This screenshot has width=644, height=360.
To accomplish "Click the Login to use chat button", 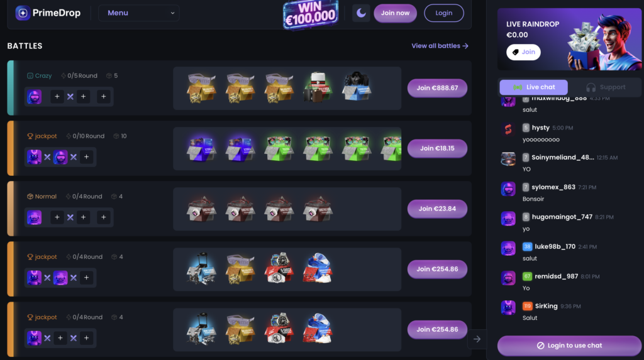I will click(x=569, y=346).
